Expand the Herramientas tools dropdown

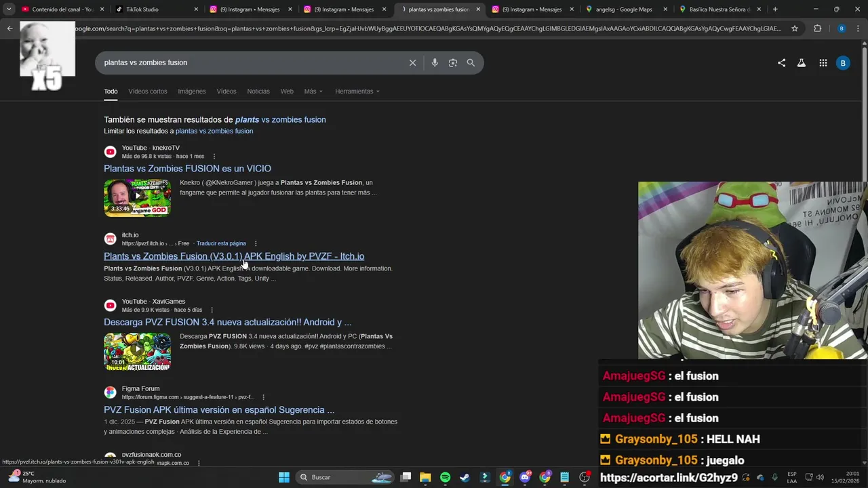pyautogui.click(x=357, y=91)
